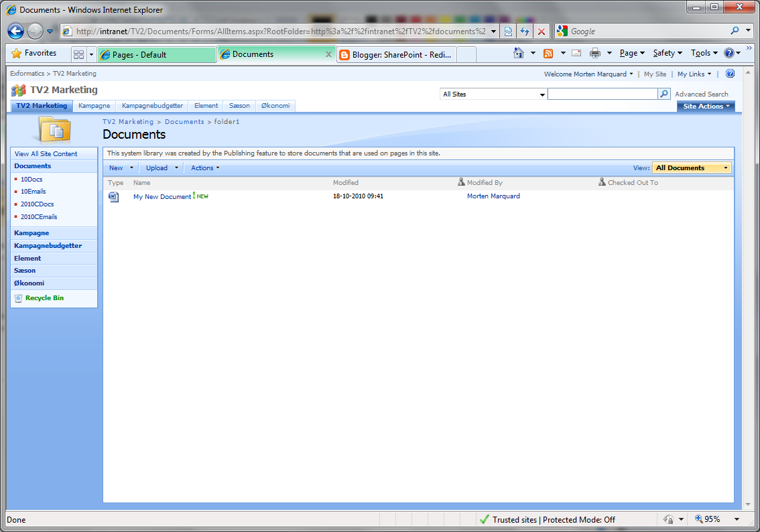
Task: Click the red Stop icon in address bar
Action: coord(542,31)
